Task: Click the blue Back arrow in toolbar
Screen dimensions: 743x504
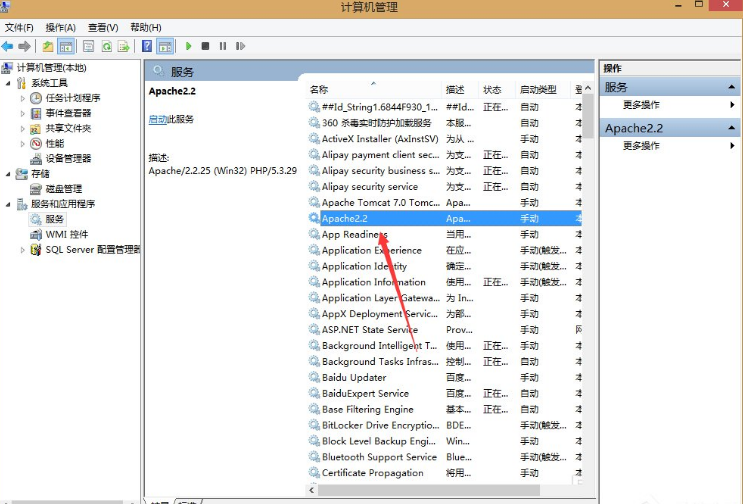Action: 8,46
